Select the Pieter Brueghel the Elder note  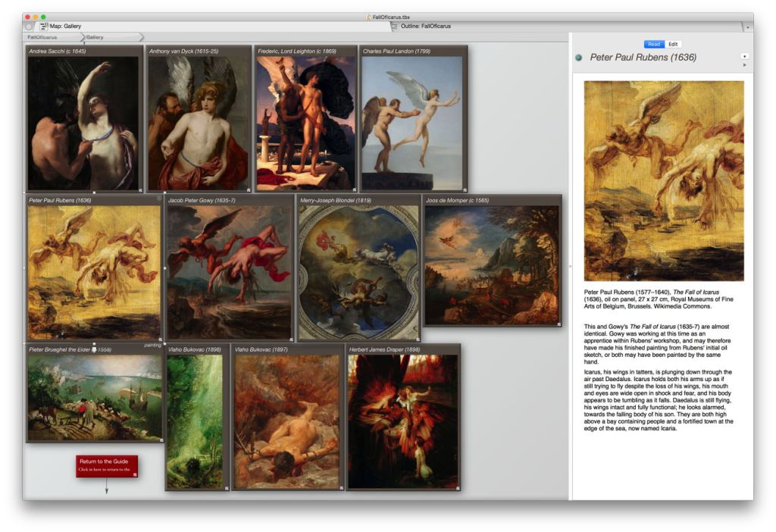pyautogui.click(x=95, y=394)
